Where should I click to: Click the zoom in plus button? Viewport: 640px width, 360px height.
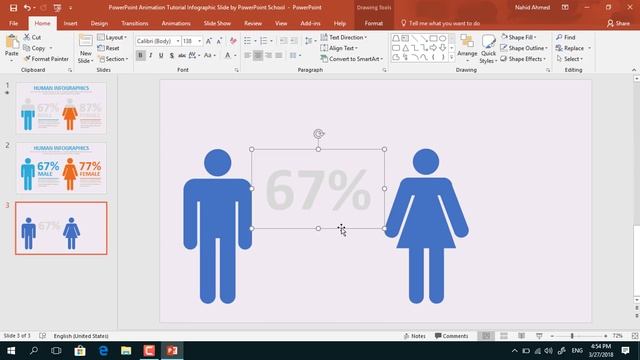point(605,336)
